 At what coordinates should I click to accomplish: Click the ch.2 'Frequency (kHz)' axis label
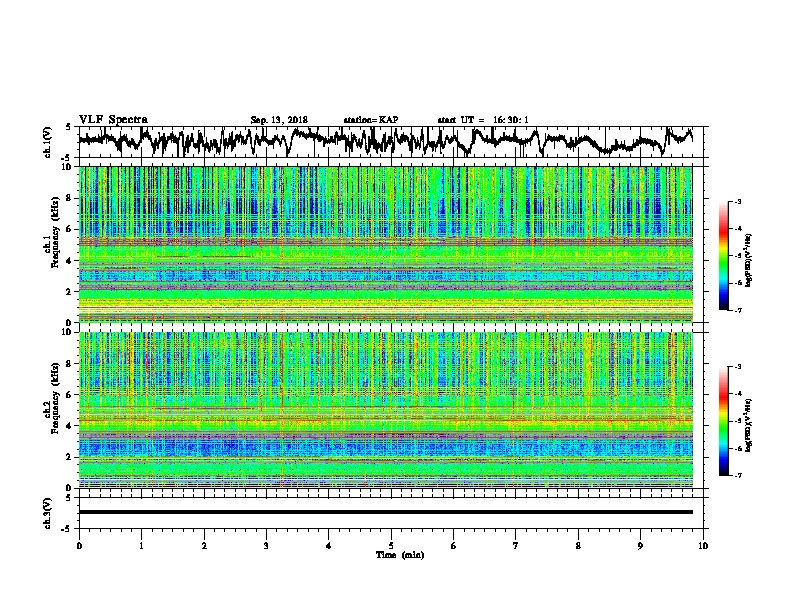55,398
